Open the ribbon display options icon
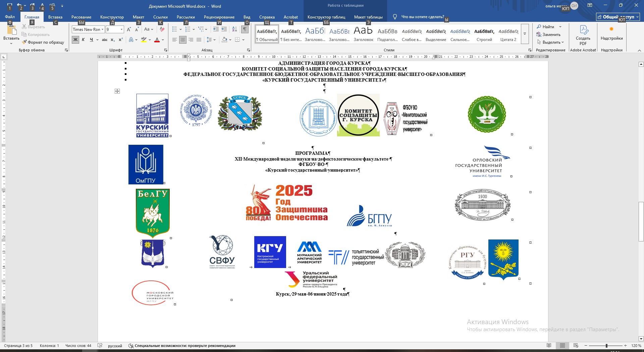Viewport: 644px width, 352px height. (590, 6)
